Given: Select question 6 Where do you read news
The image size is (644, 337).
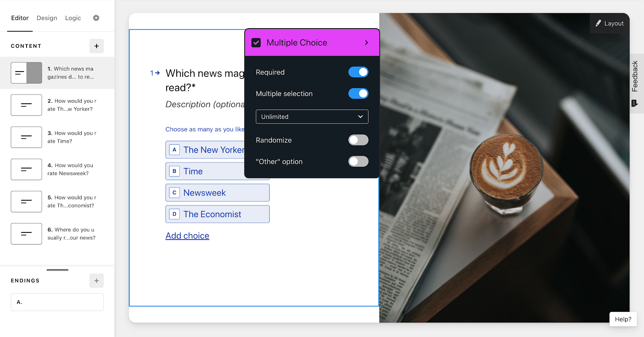Looking at the screenshot, I should [x=57, y=234].
